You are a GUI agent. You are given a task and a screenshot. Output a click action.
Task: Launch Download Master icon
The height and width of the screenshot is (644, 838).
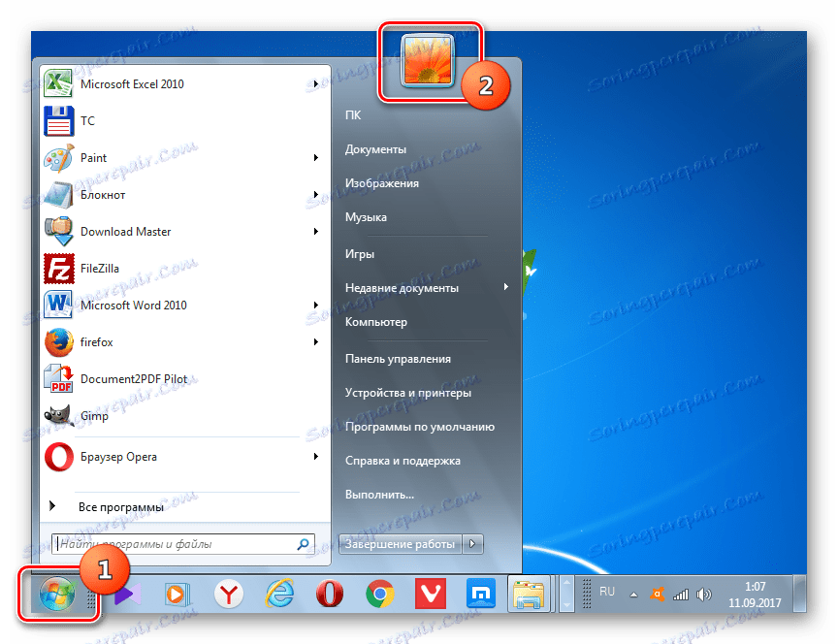tap(59, 232)
